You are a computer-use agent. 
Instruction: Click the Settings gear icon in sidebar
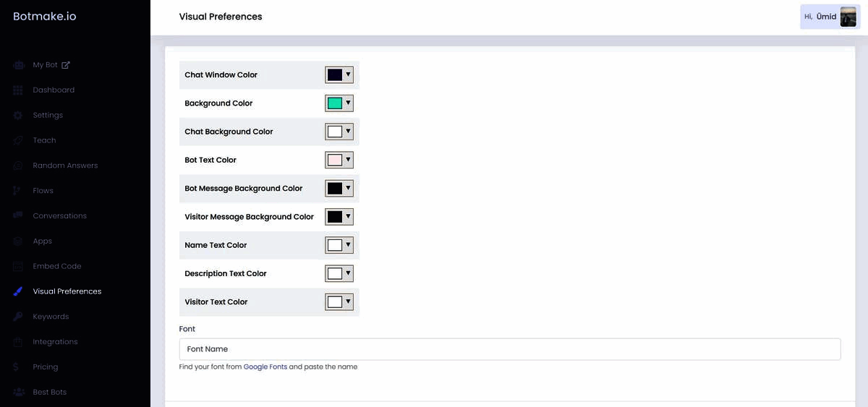[x=18, y=116]
